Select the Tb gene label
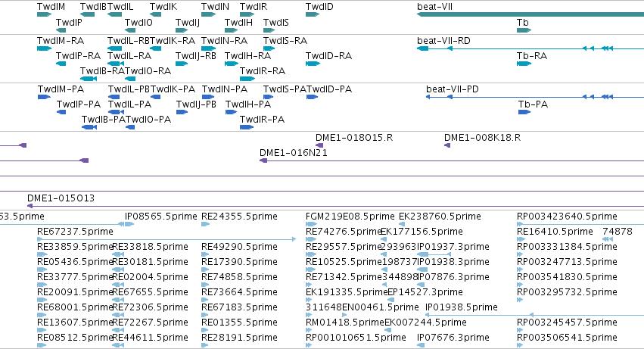This screenshot has height=349, width=644. pyautogui.click(x=522, y=23)
